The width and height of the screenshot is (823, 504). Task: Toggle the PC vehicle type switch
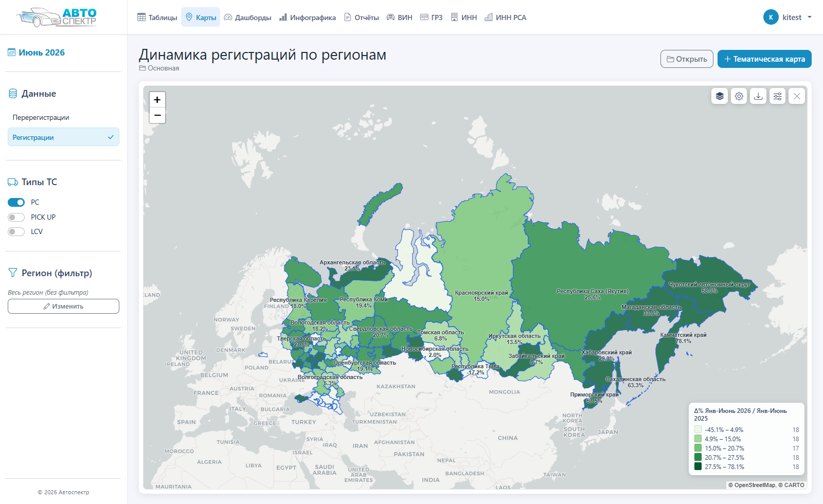click(16, 202)
